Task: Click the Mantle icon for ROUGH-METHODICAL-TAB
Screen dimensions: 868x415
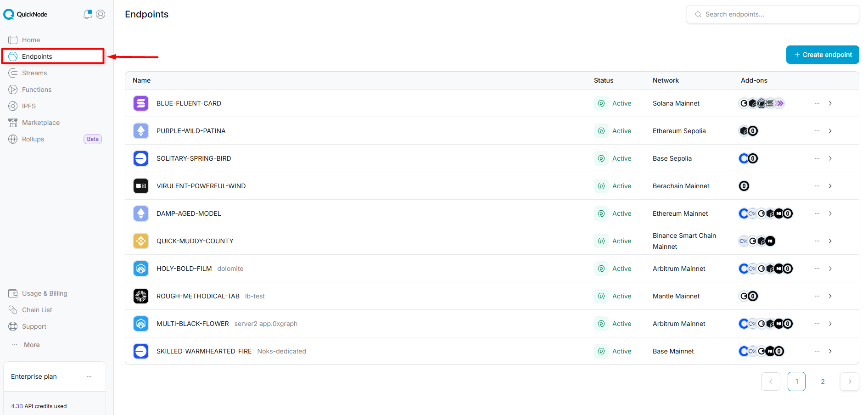Action: (141, 296)
